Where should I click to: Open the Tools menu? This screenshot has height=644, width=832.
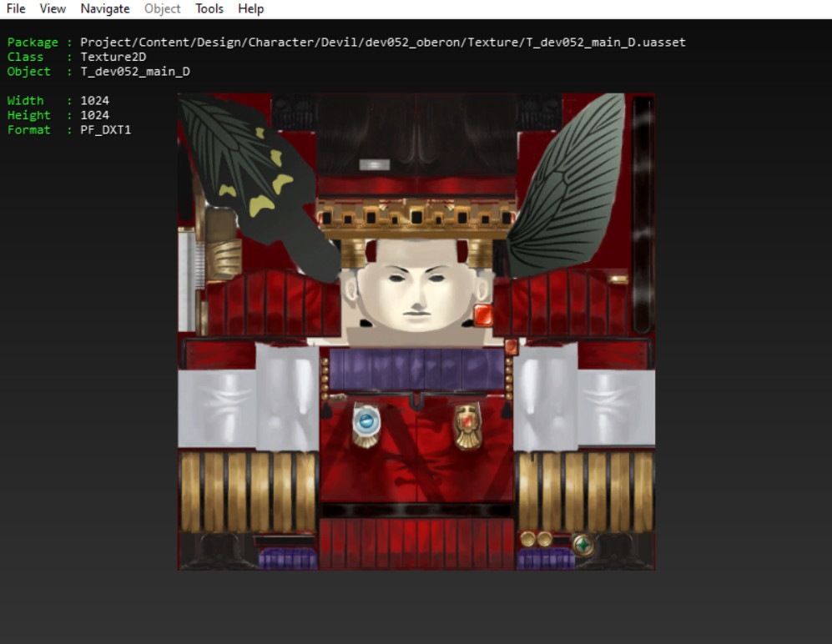tap(209, 8)
